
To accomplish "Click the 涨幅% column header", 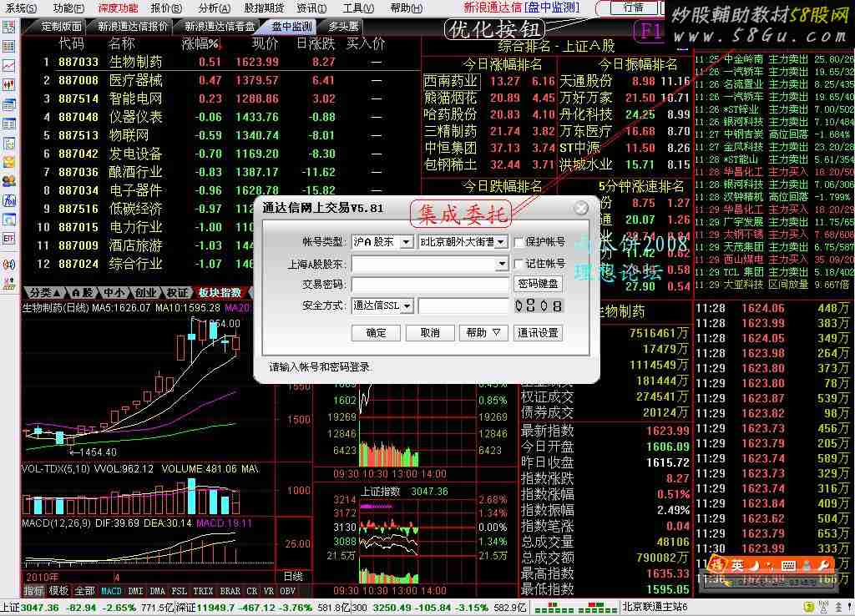I will tap(200, 43).
